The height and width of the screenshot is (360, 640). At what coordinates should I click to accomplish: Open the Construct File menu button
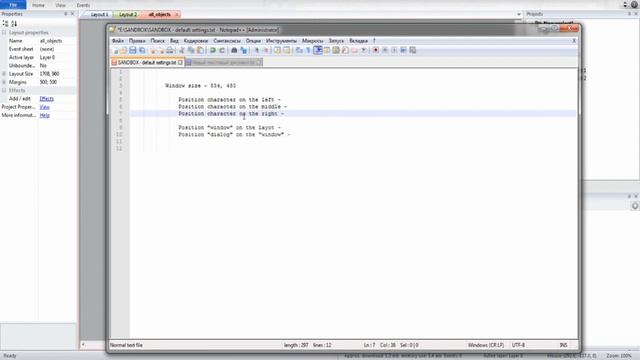tap(13, 5)
